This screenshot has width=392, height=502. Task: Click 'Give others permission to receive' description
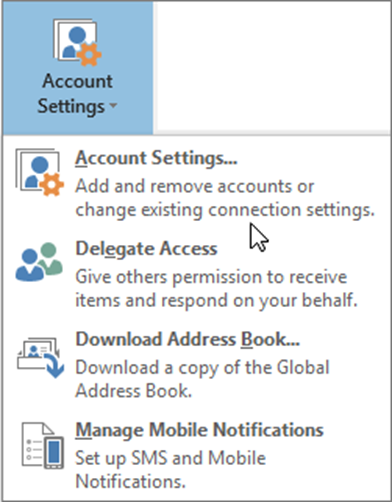[211, 277]
